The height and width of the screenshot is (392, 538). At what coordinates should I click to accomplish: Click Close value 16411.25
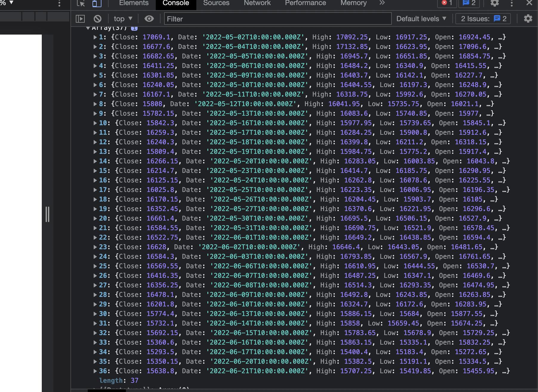158,66
